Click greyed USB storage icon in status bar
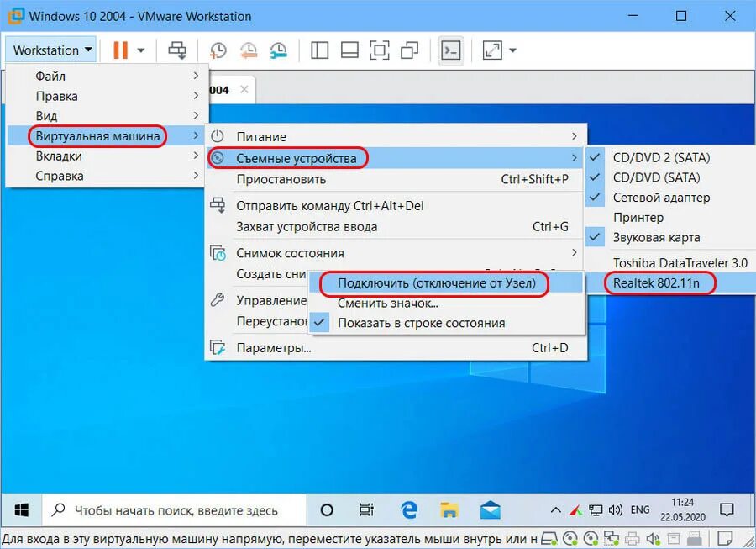Viewport: 756px width, 549px height. pyautogui.click(x=674, y=538)
